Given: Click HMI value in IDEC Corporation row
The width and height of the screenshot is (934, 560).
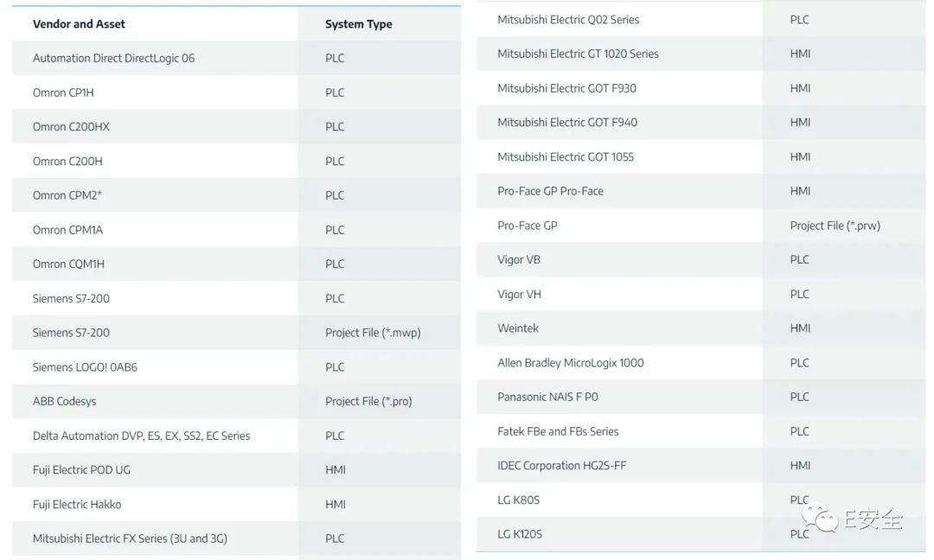Looking at the screenshot, I should click(800, 466).
